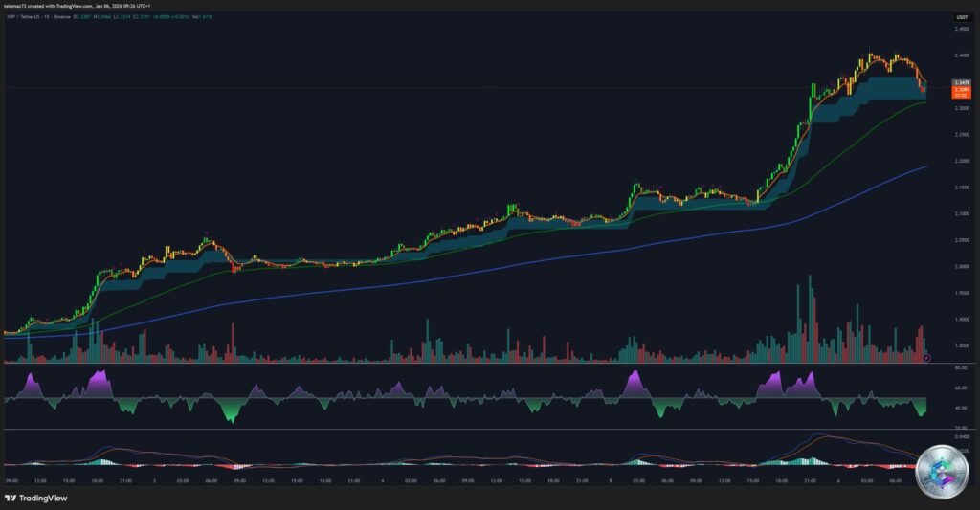Click the TradingView logo in the corner
Image resolution: width=980 pixels, height=510 pixels.
(x=38, y=498)
